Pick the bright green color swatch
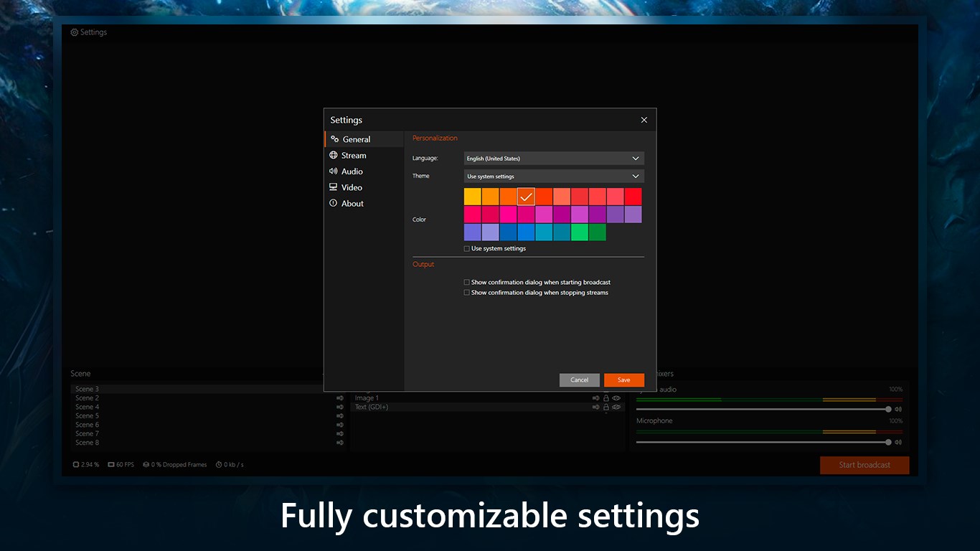Viewport: 980px width, 551px height. point(580,232)
